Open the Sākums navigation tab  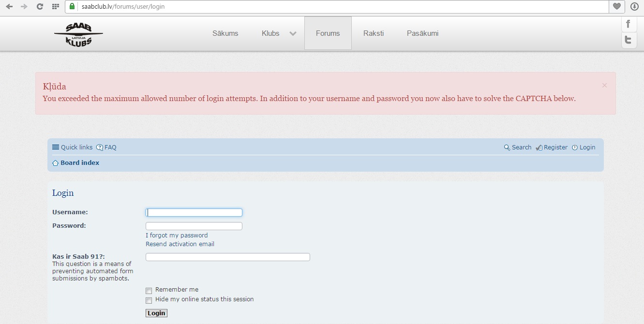(225, 33)
